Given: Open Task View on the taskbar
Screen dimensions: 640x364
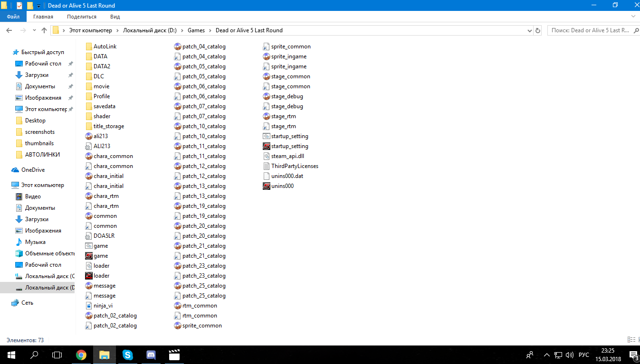Looking at the screenshot, I should [57, 355].
